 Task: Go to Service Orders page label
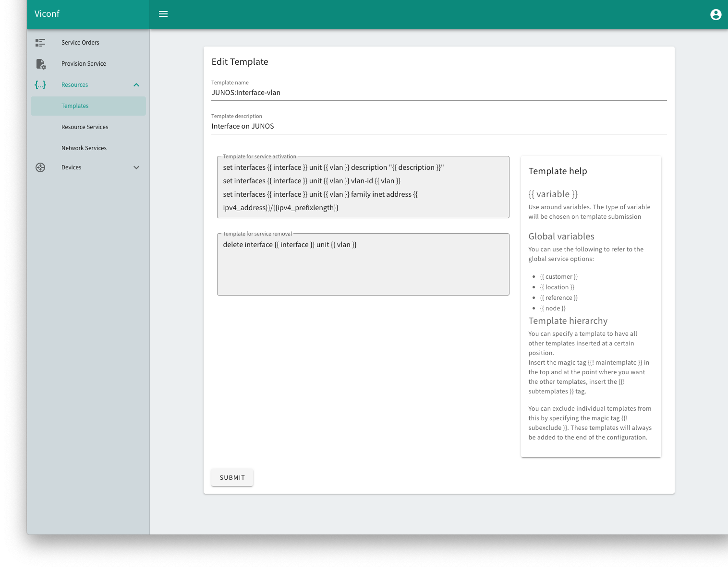point(80,43)
